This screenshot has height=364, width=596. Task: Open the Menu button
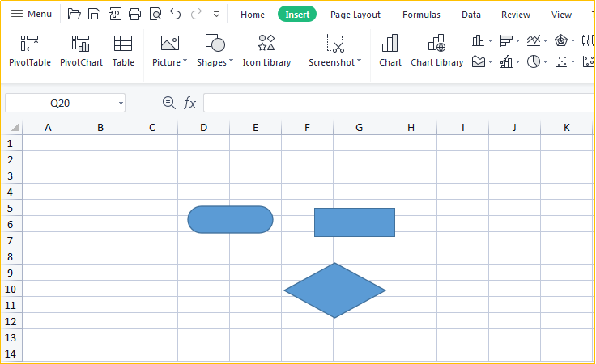[31, 14]
